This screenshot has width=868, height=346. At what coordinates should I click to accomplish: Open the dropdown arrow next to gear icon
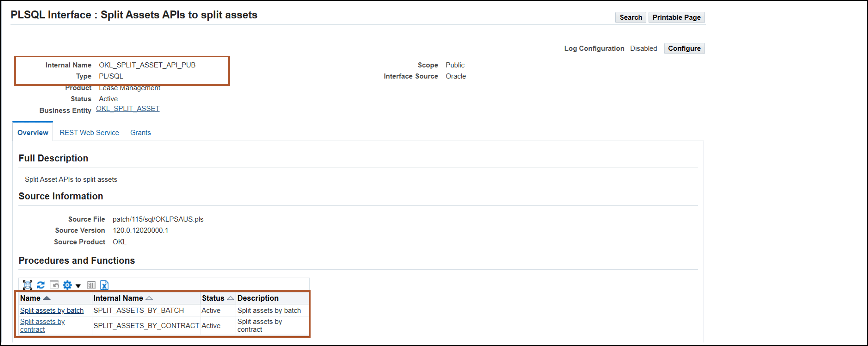click(x=78, y=286)
